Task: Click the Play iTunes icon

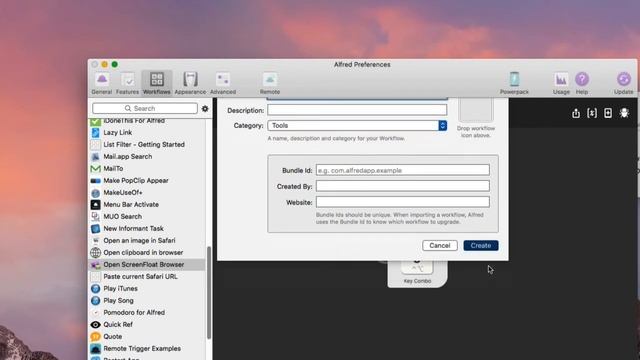Action: click(x=96, y=289)
